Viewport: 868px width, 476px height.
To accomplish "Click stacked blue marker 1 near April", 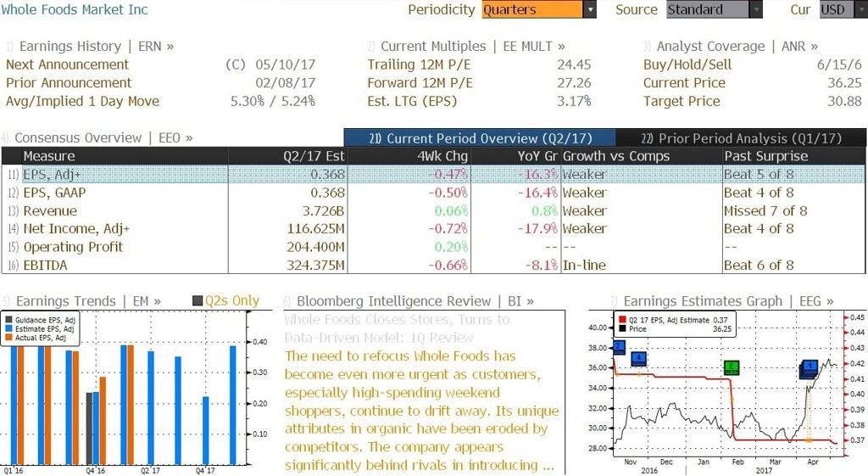I will [x=810, y=368].
